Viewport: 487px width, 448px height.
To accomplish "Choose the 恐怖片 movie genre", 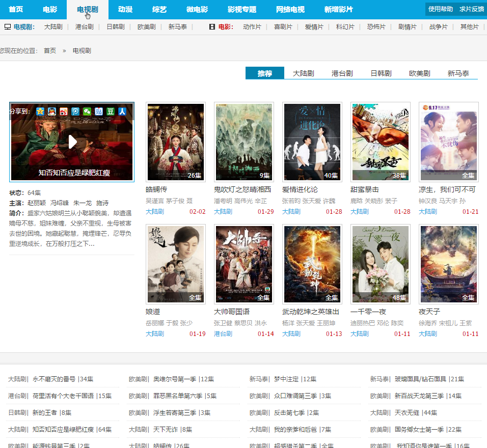I will (376, 27).
